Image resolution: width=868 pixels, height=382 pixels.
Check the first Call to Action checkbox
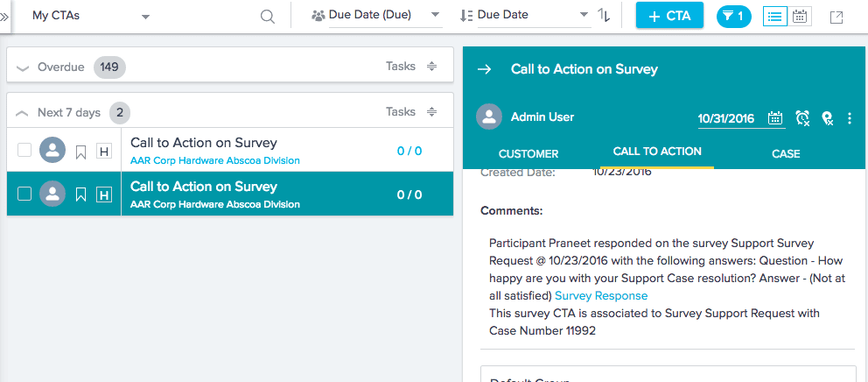pyautogui.click(x=24, y=151)
